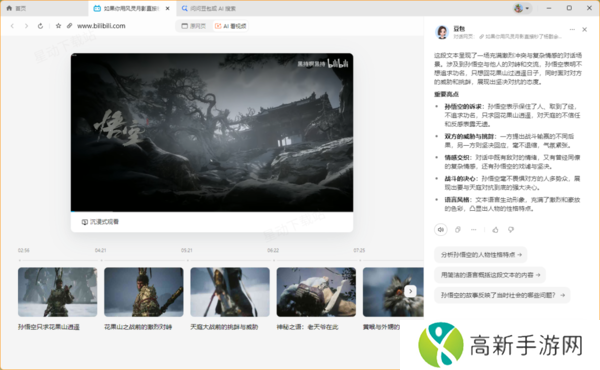
Task: Play the answer aloud with speaker icon
Action: pyautogui.click(x=441, y=230)
